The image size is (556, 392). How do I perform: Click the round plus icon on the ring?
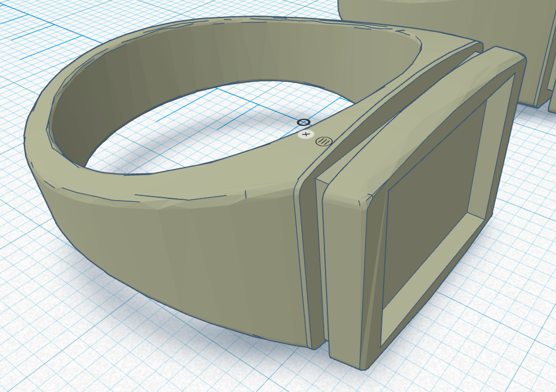(x=306, y=135)
